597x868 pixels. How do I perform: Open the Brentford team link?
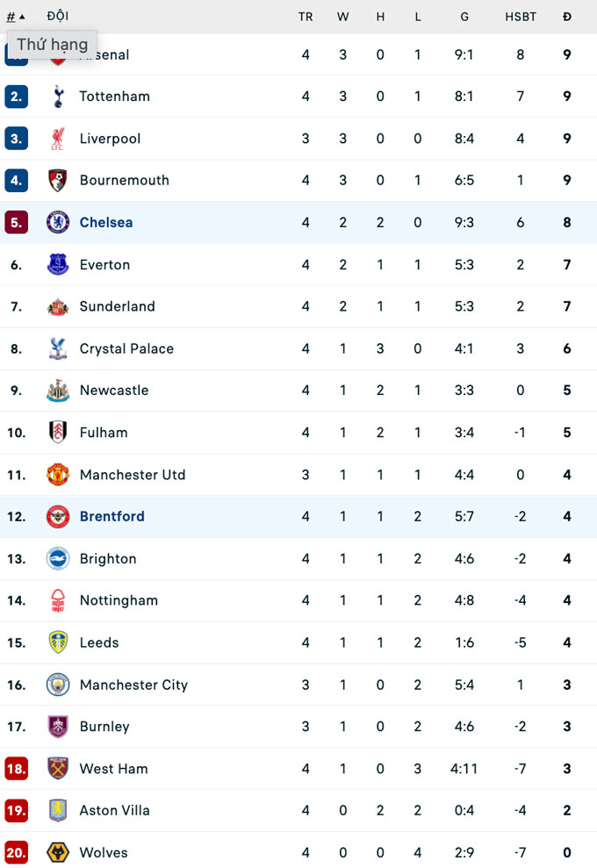click(x=111, y=517)
